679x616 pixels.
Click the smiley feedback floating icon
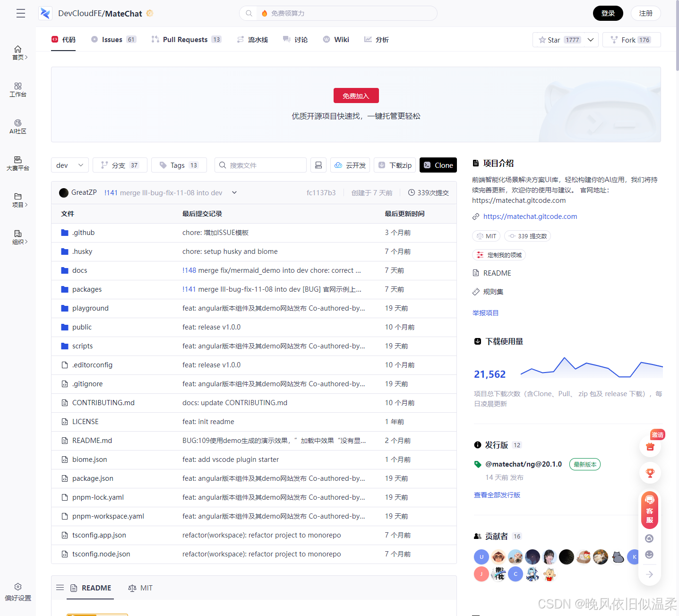pos(649,555)
